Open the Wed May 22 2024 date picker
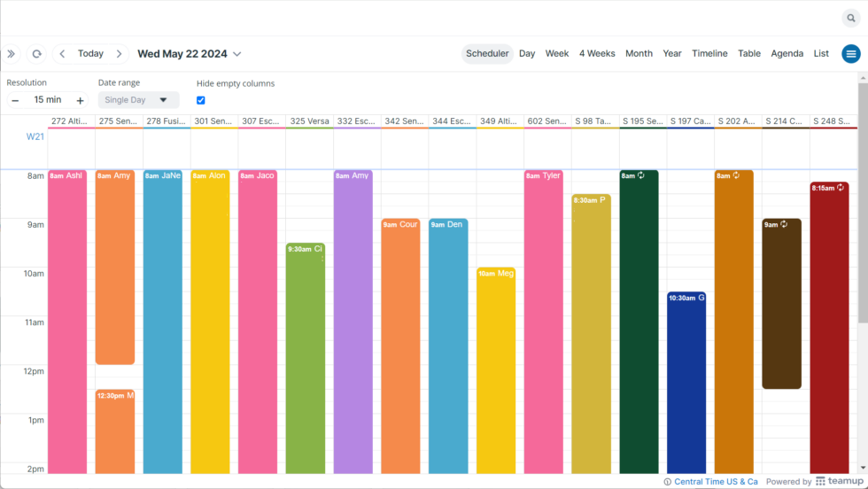 point(189,54)
